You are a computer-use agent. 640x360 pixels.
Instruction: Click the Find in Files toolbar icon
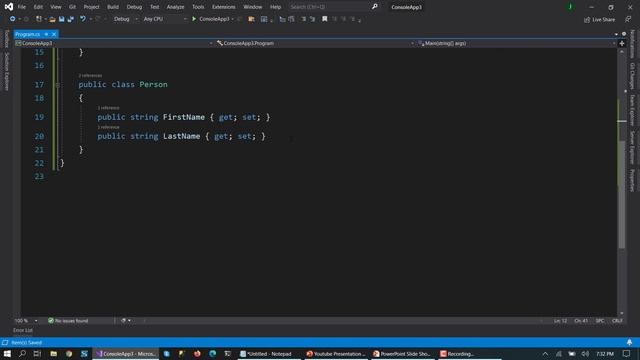click(x=251, y=19)
